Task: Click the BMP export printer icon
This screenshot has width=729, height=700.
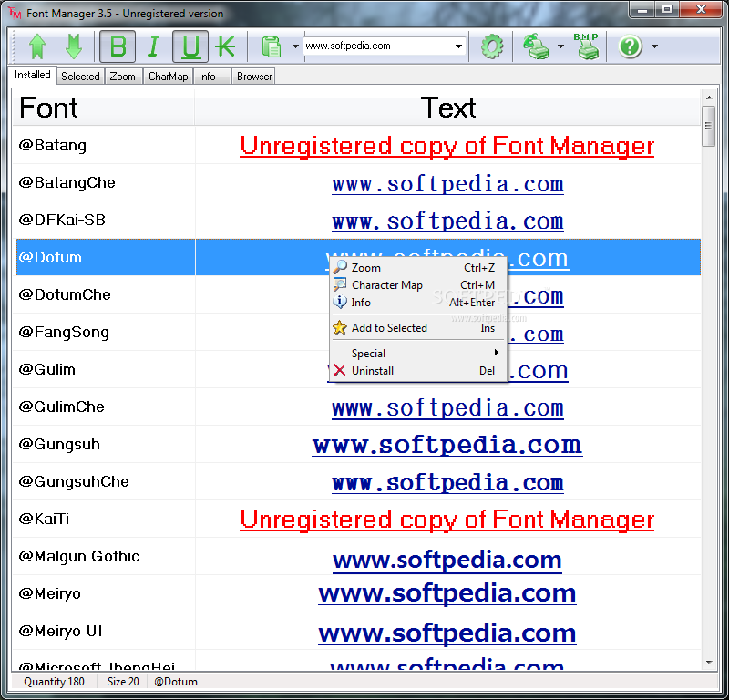Action: point(587,46)
